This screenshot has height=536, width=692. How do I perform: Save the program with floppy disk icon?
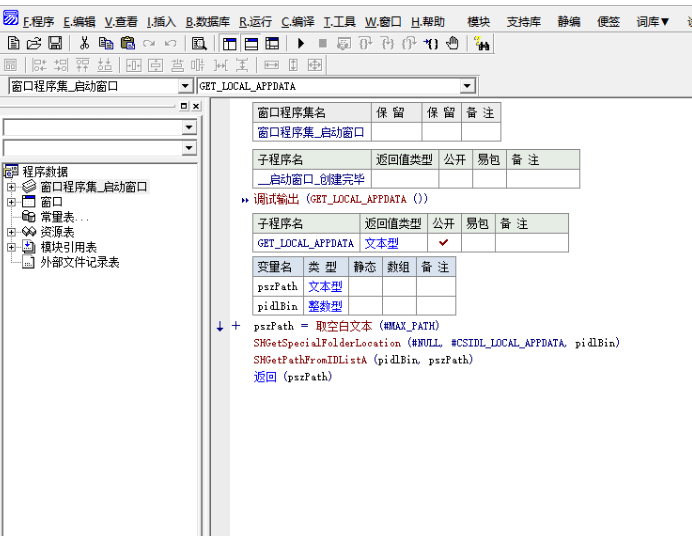coord(55,43)
